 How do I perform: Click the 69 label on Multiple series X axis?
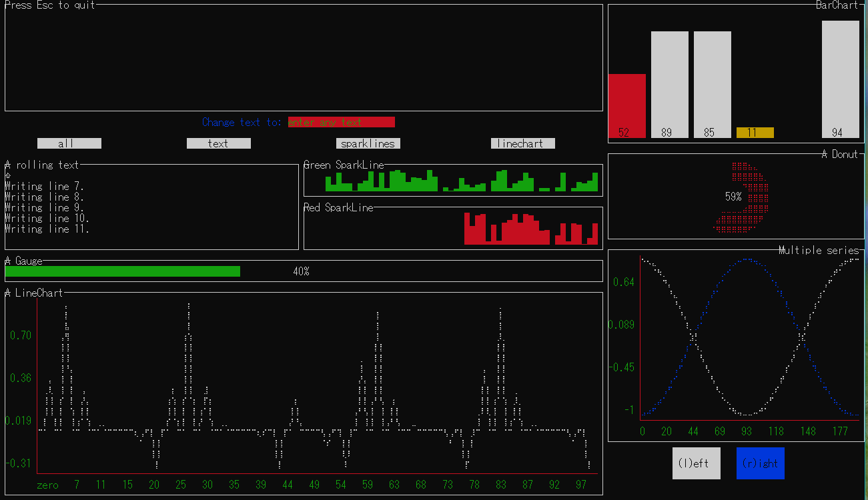[720, 431]
